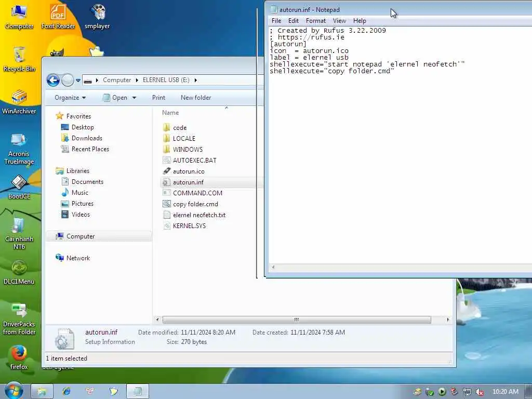The image size is (532, 399).
Task: Switch to Notepad taskbar button
Action: tap(138, 391)
